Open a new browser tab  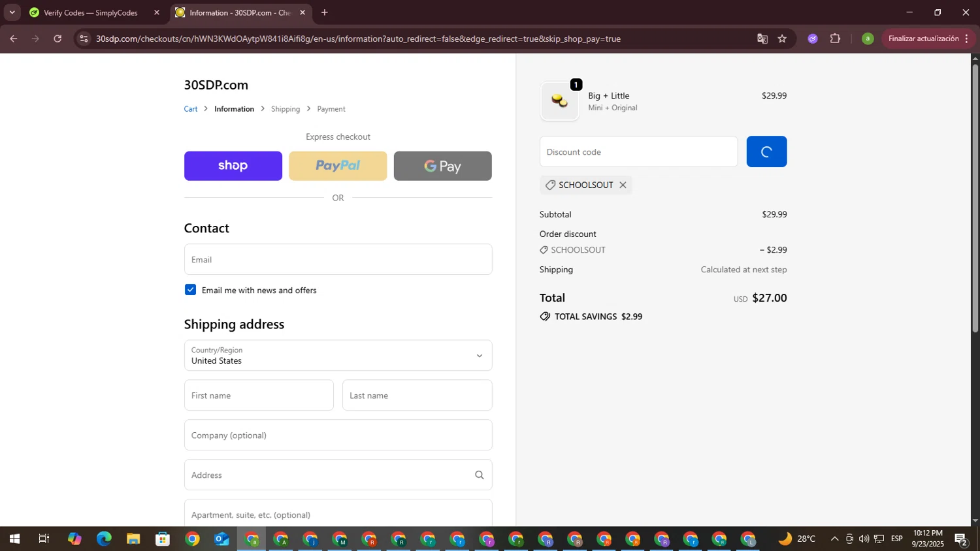[325, 12]
